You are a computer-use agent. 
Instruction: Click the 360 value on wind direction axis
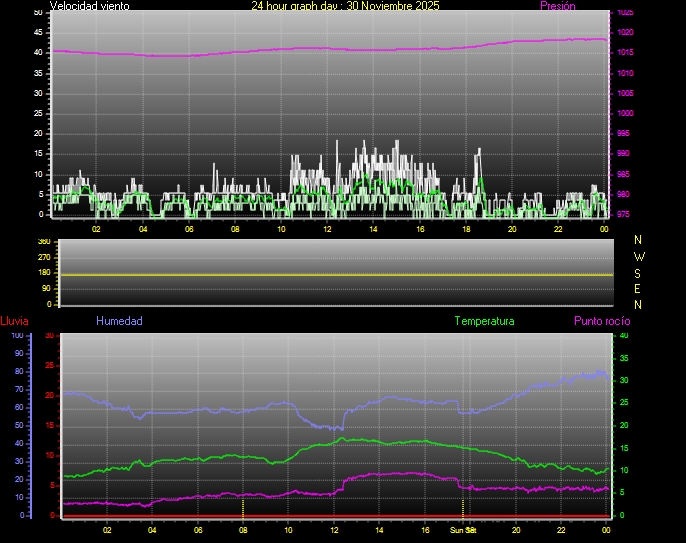pyautogui.click(x=43, y=242)
